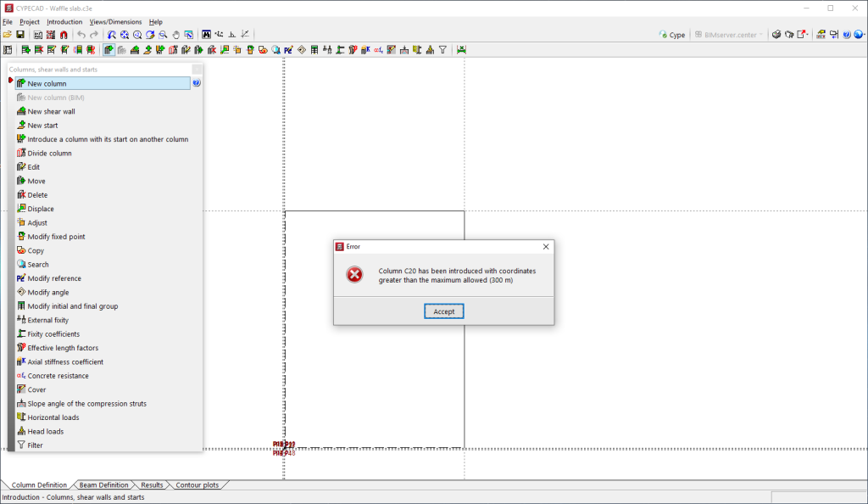
Task: Click the help question mark toolbar icon
Action: point(847,35)
